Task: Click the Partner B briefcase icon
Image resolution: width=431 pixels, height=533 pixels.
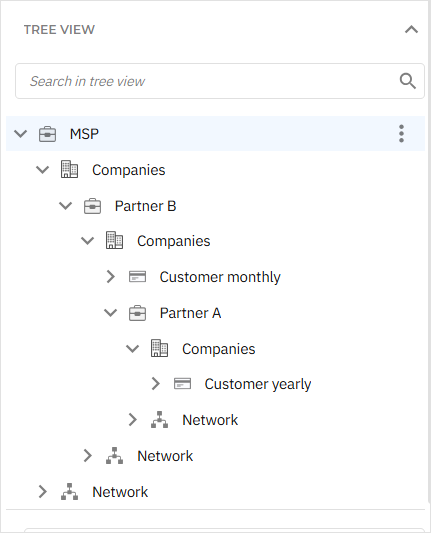Action: 92,206
